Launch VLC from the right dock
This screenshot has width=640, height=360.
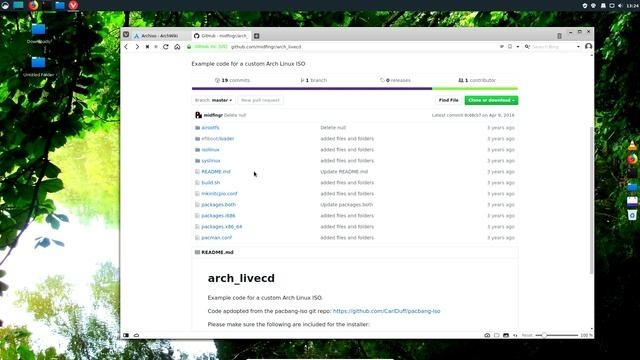(632, 145)
